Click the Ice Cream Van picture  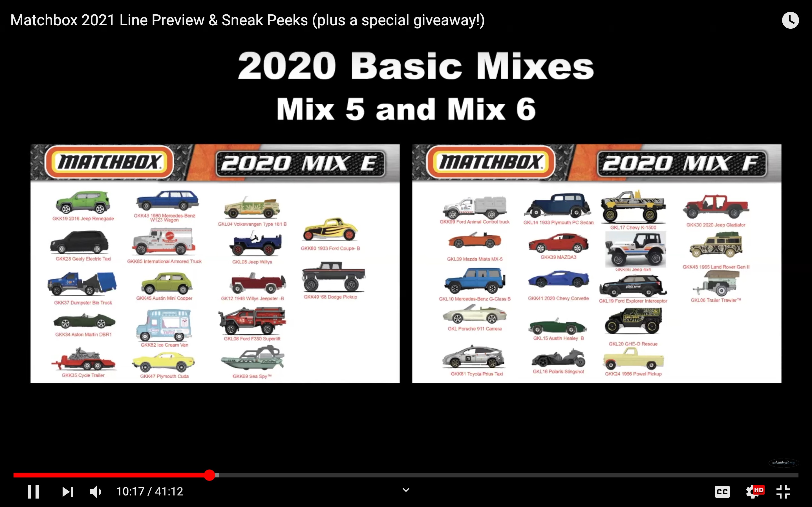coord(164,325)
